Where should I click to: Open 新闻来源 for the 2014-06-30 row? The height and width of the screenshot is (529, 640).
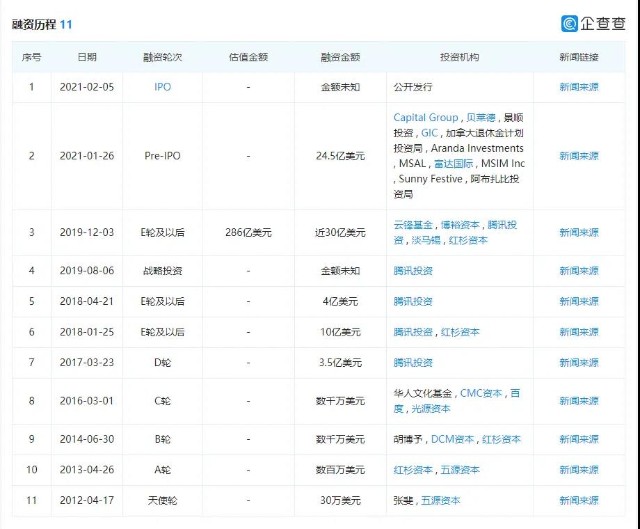tap(579, 439)
